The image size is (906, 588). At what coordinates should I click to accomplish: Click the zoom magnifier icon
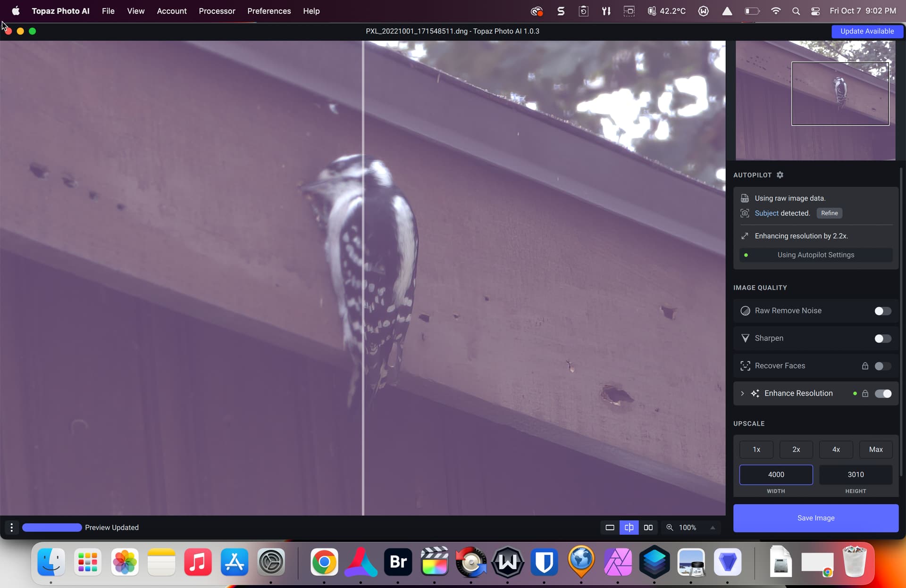(x=670, y=527)
